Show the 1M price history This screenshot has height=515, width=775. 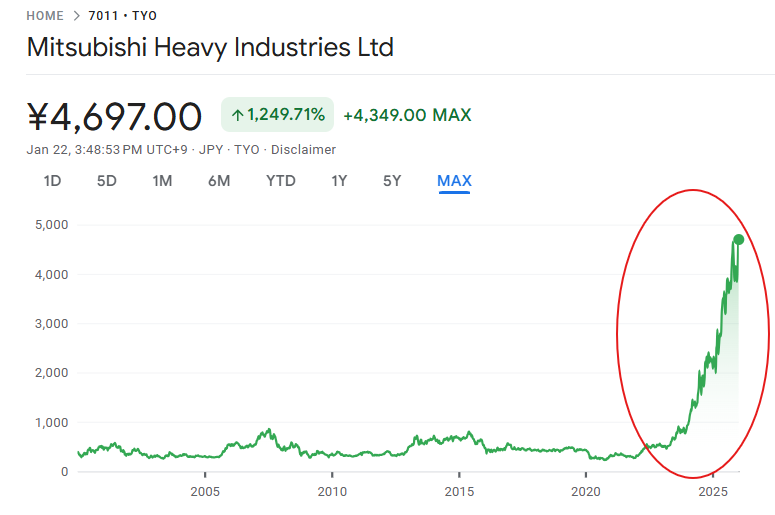point(162,181)
